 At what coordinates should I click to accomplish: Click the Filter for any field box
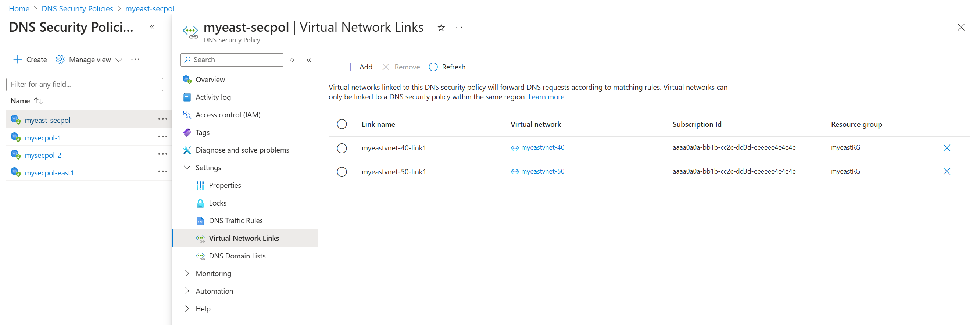[85, 85]
